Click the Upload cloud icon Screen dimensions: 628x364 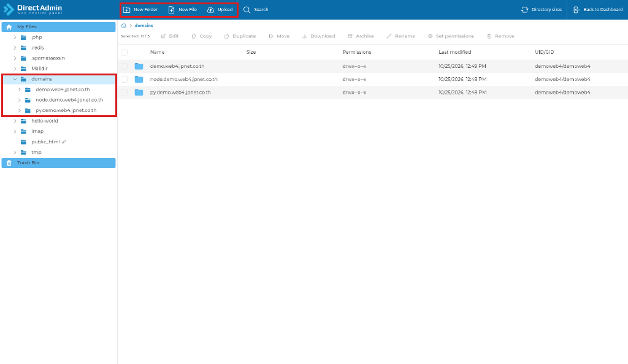(x=211, y=10)
